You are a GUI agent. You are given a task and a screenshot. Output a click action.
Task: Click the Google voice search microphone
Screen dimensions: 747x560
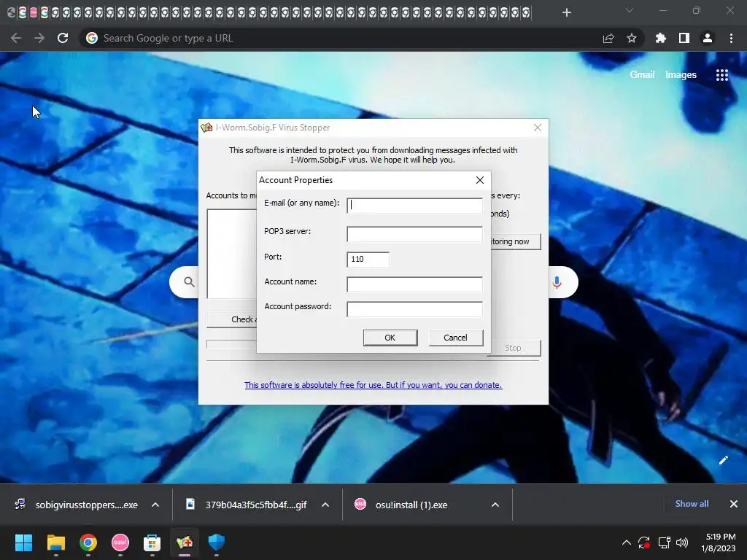click(557, 282)
